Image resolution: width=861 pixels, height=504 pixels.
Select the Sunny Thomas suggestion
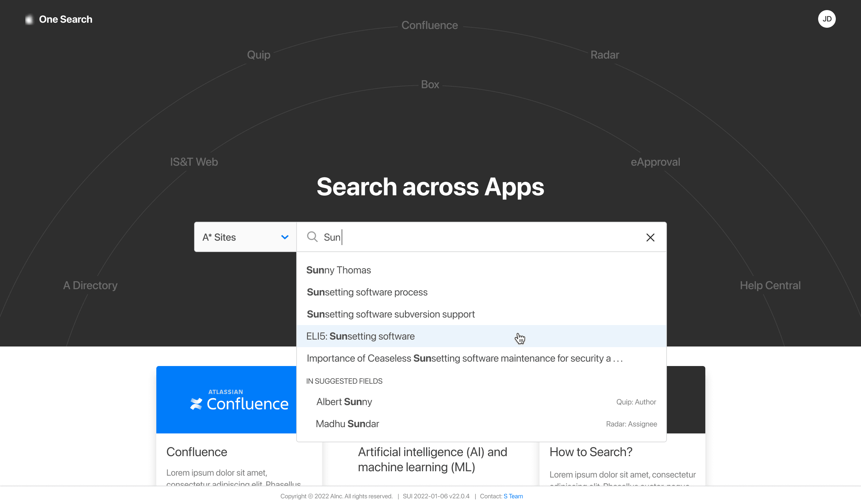(x=338, y=270)
